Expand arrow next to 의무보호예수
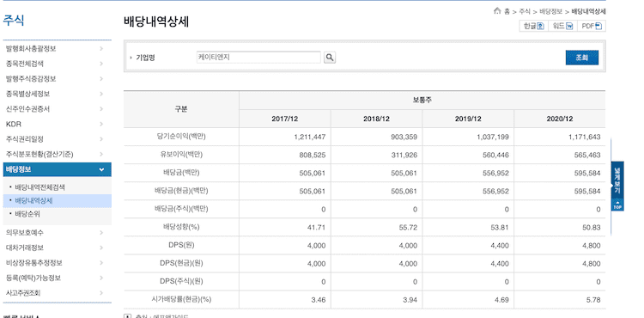 click(101, 233)
